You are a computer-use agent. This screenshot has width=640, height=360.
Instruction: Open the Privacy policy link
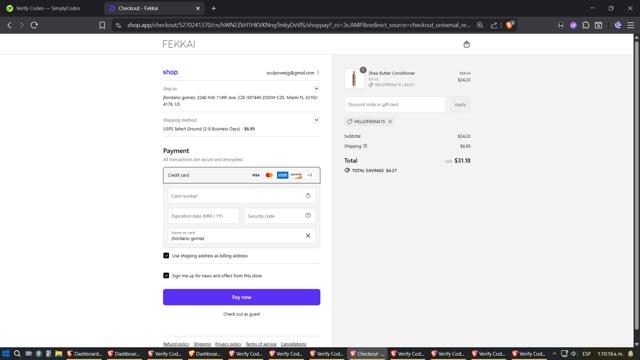[x=228, y=344]
